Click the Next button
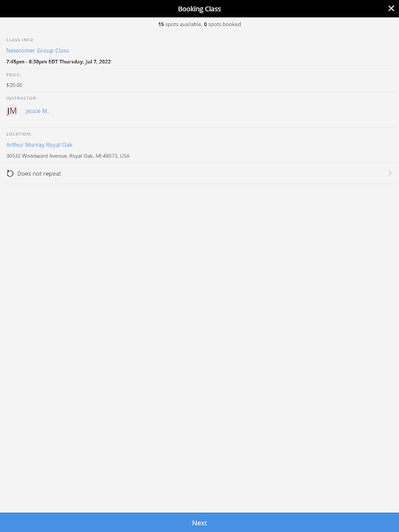Viewport: 399px width, 532px height. pos(199,523)
